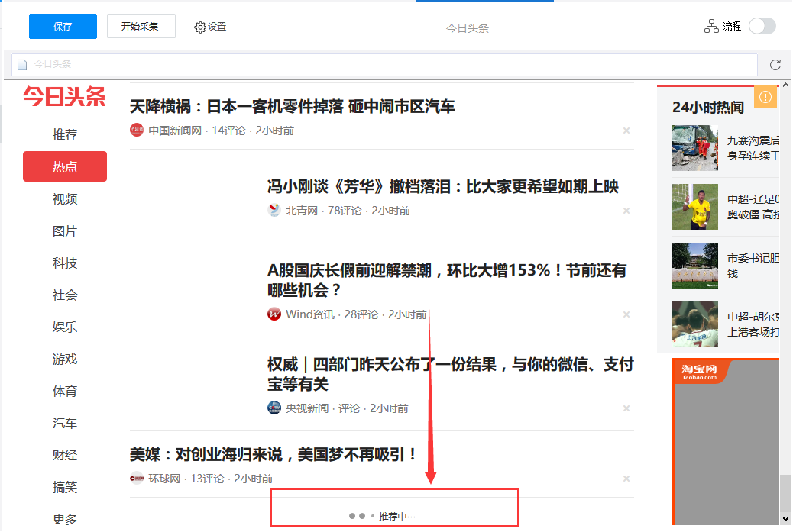The width and height of the screenshot is (793, 532).
Task: Select the 热点 category tab
Action: [x=65, y=166]
